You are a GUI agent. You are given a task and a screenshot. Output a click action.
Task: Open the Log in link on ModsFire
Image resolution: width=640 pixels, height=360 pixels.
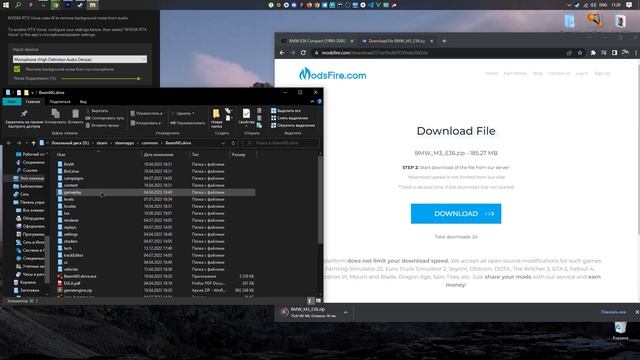click(582, 73)
